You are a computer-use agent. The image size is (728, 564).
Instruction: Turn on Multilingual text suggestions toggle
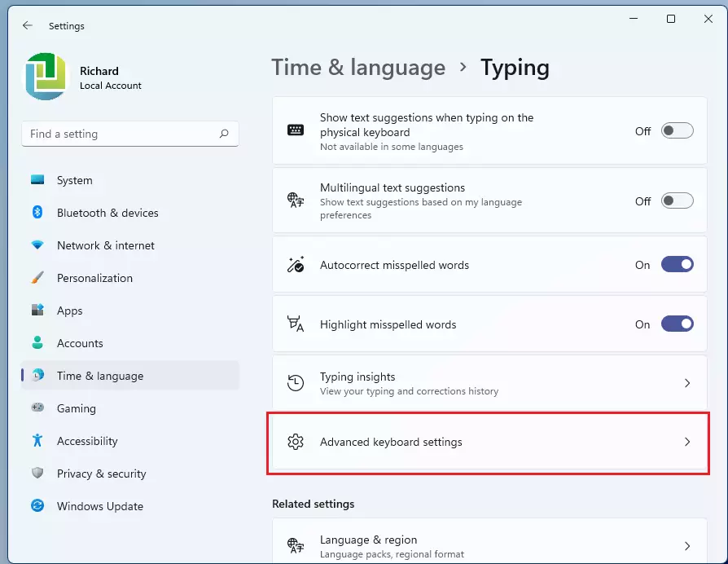tap(677, 200)
